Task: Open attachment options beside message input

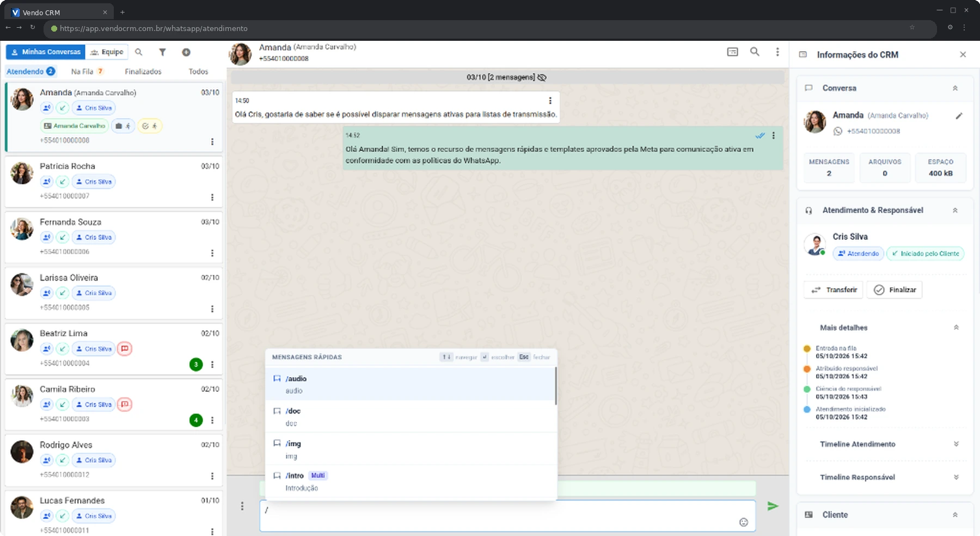Action: (x=242, y=506)
